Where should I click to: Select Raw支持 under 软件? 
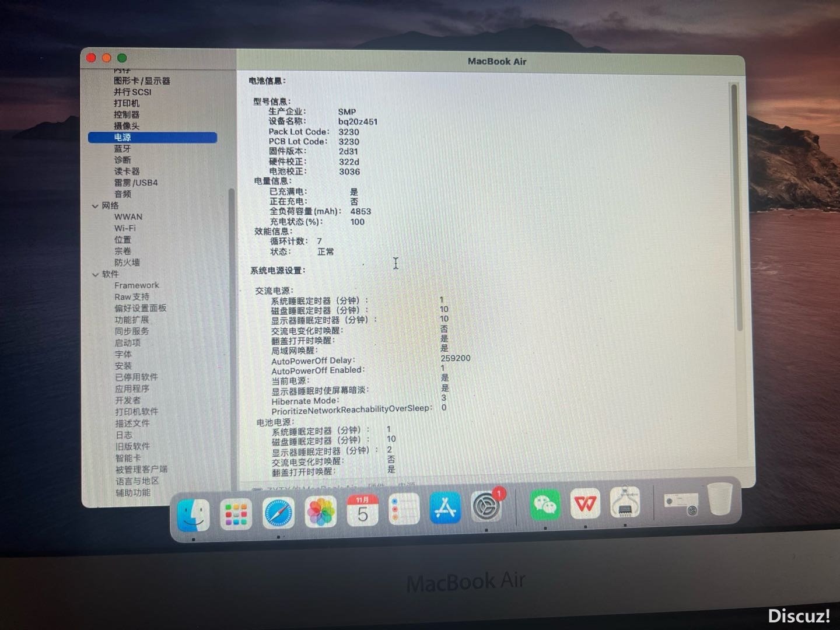click(132, 296)
